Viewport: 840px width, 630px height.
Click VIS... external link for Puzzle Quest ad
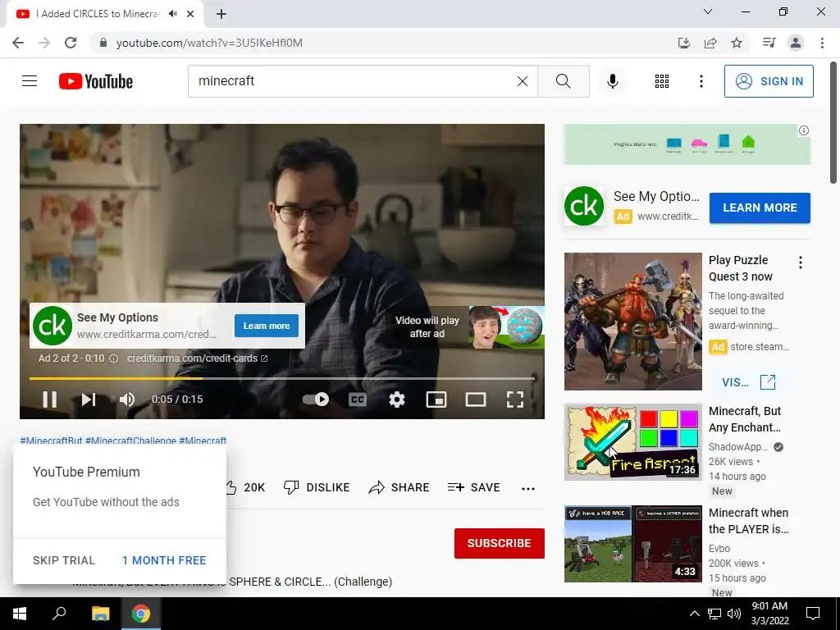(748, 382)
